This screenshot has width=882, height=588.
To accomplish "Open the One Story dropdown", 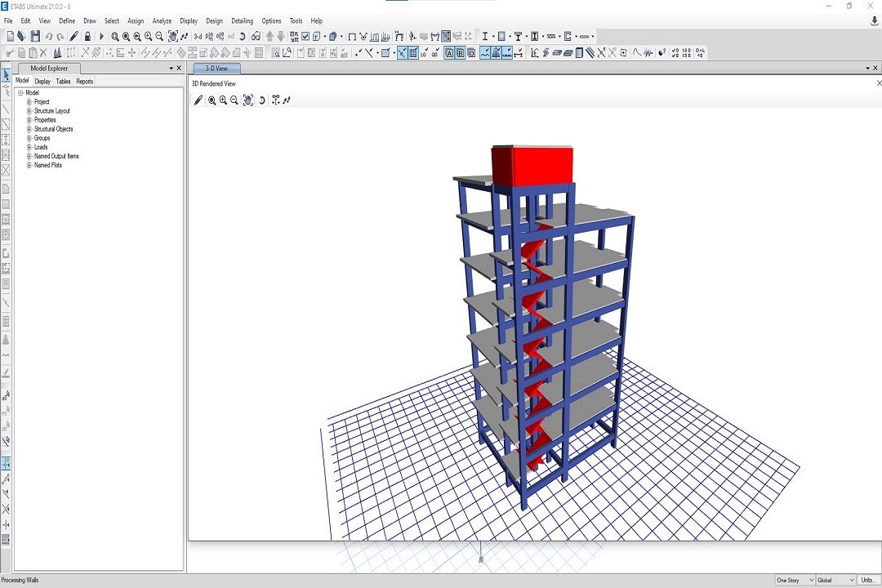I will [794, 580].
